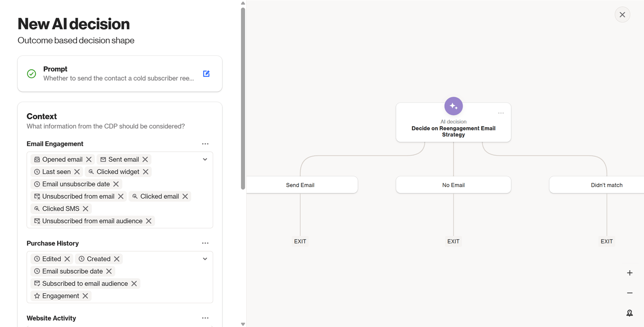Screen dimensions: 644x327
Task: Click the EXIT under Send Email
Action: click(x=300, y=241)
